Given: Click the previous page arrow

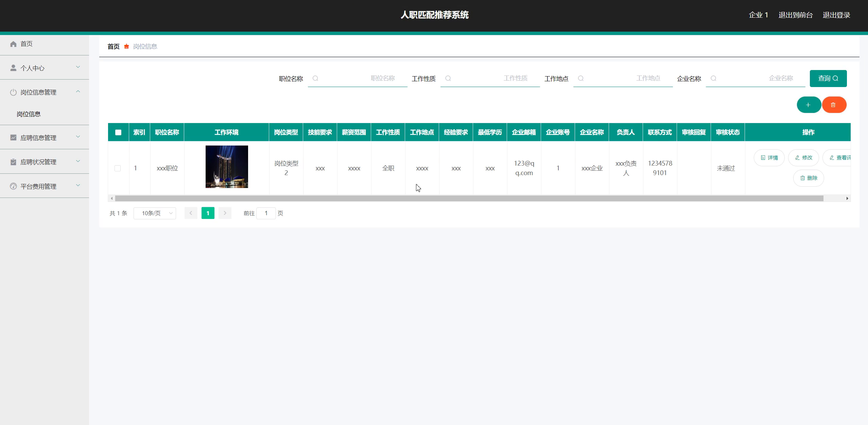Looking at the screenshot, I should (191, 213).
